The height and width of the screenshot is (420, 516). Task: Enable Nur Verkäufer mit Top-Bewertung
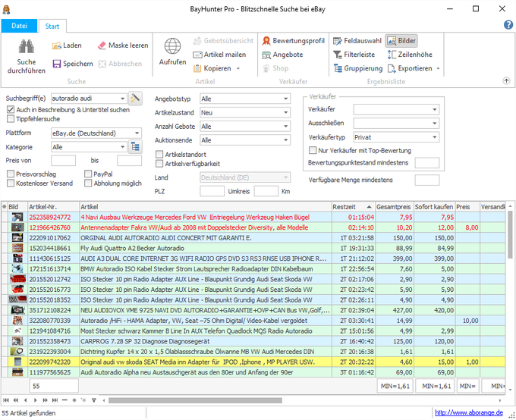point(313,150)
